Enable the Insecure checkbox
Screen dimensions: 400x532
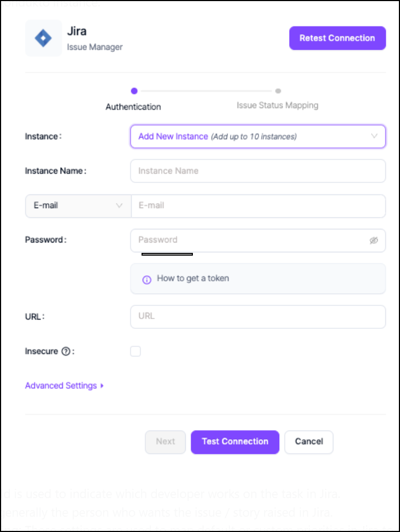point(136,351)
